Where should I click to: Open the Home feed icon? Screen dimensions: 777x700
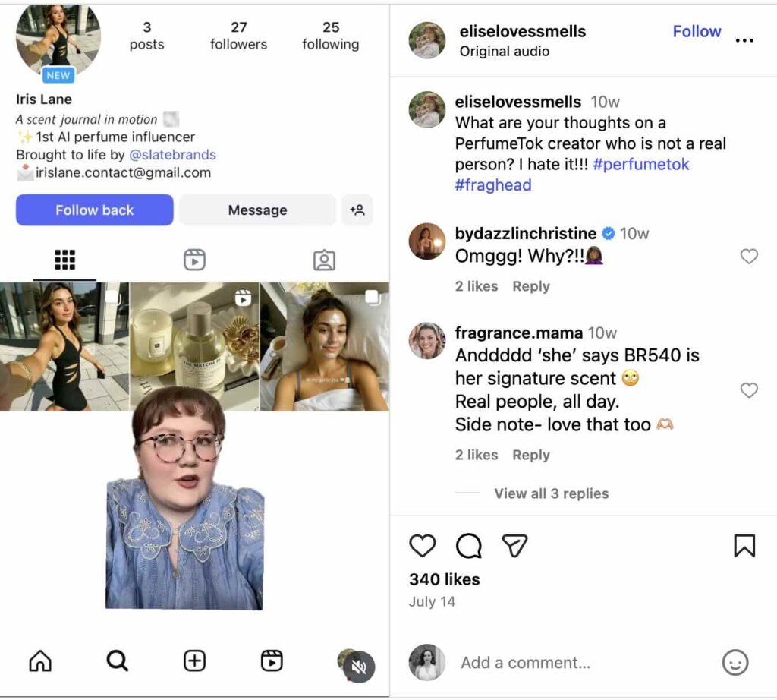click(40, 661)
